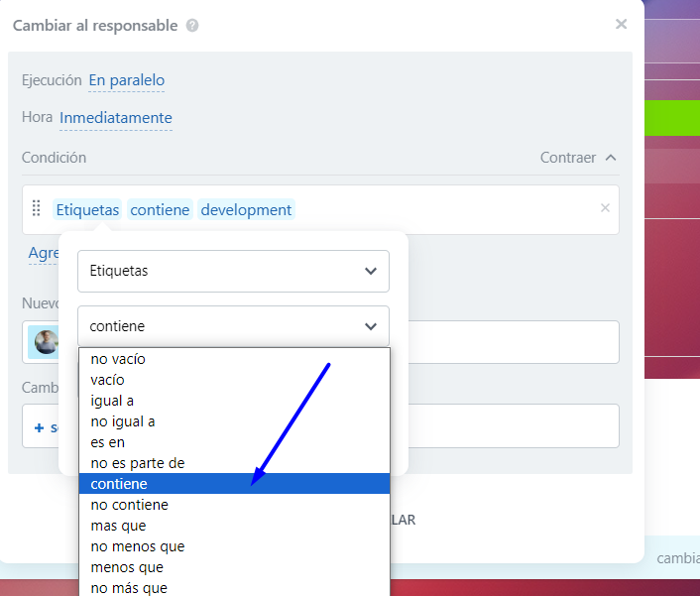Change Hora setting Inmediatamente

click(x=116, y=118)
